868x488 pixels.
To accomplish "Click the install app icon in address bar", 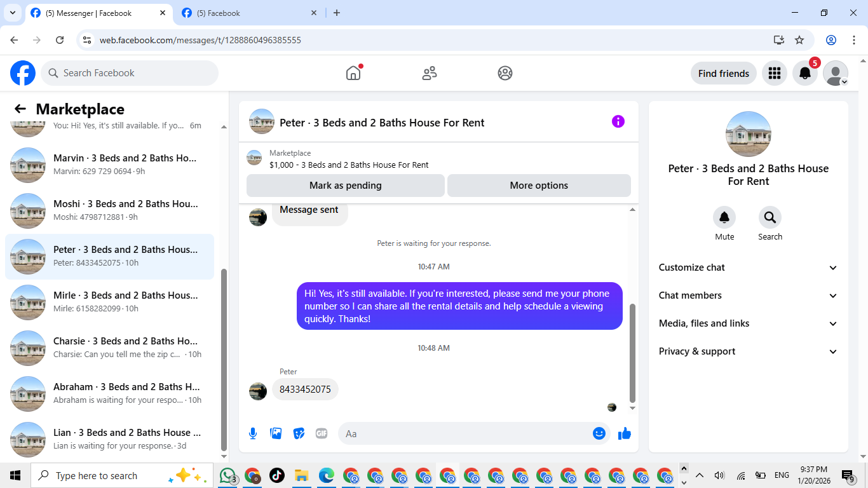I will pos(779,40).
